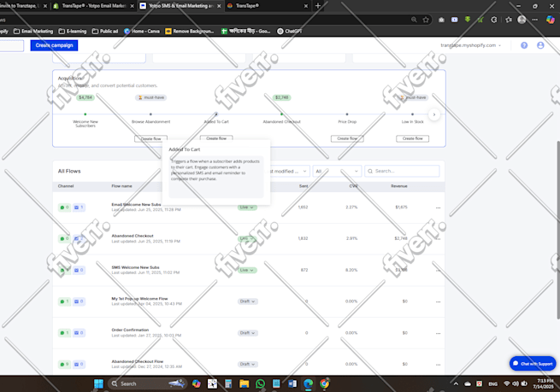
Task: Click Create flow under Price Drop
Action: pyautogui.click(x=347, y=138)
